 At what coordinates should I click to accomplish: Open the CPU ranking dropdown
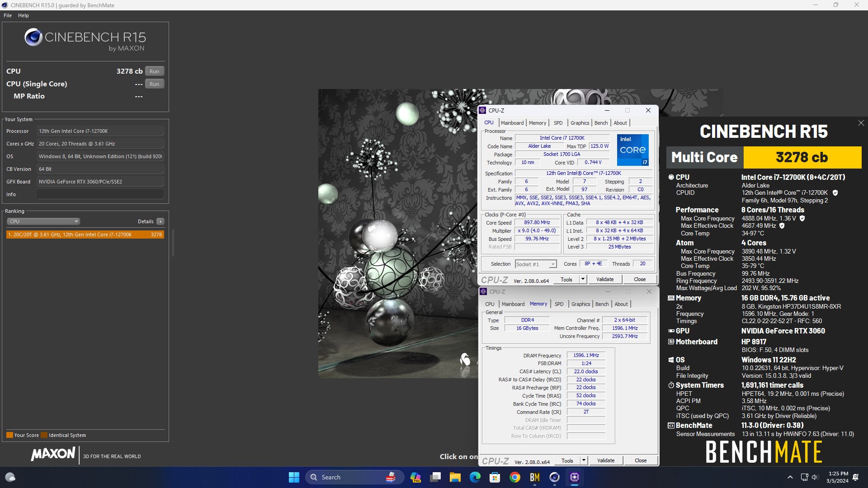pos(43,221)
